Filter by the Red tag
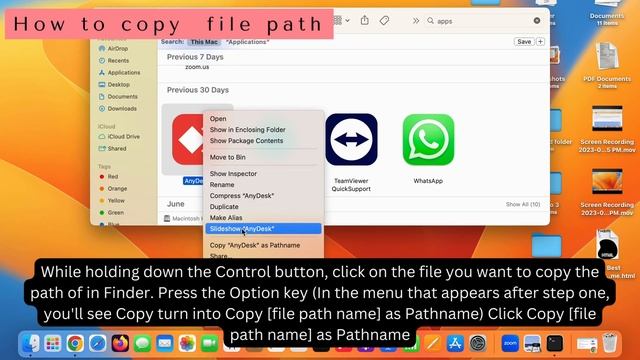Screen dimensions: 640x360 [113, 176]
